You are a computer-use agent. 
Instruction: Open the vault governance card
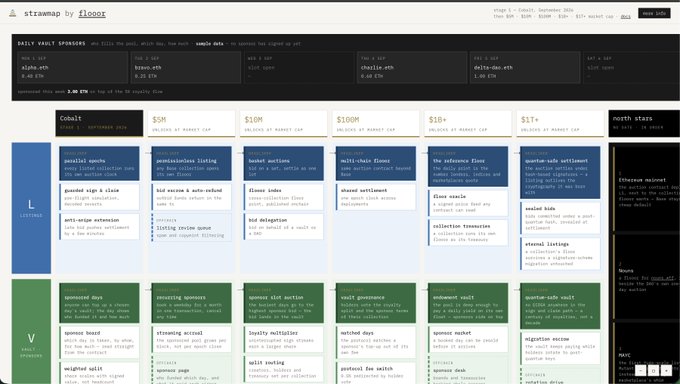[x=376, y=303]
